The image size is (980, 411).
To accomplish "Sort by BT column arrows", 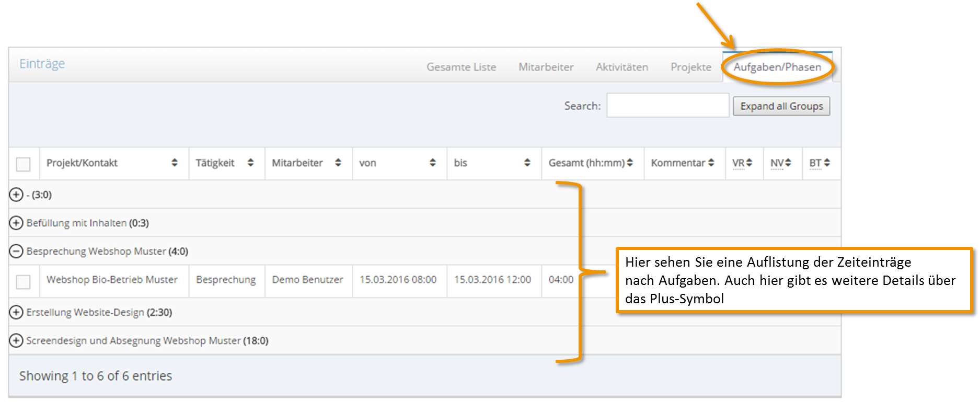I will 827,163.
